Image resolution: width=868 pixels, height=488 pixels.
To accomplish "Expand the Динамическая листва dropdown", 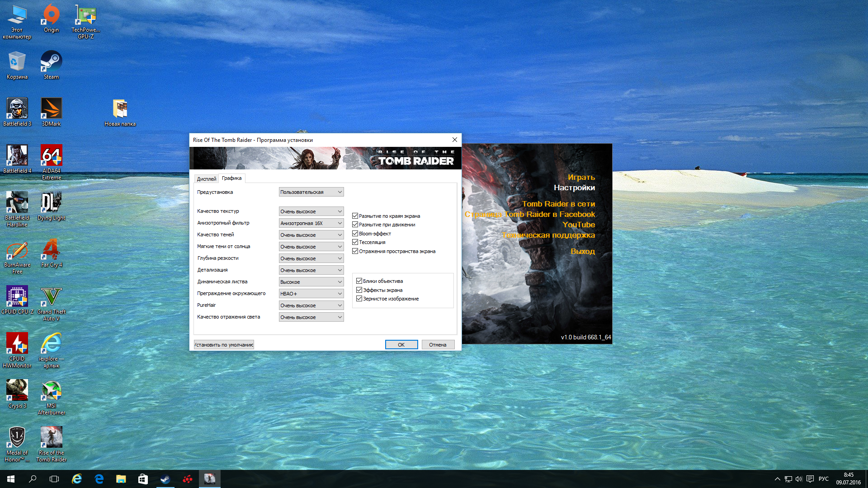I will pyautogui.click(x=311, y=282).
